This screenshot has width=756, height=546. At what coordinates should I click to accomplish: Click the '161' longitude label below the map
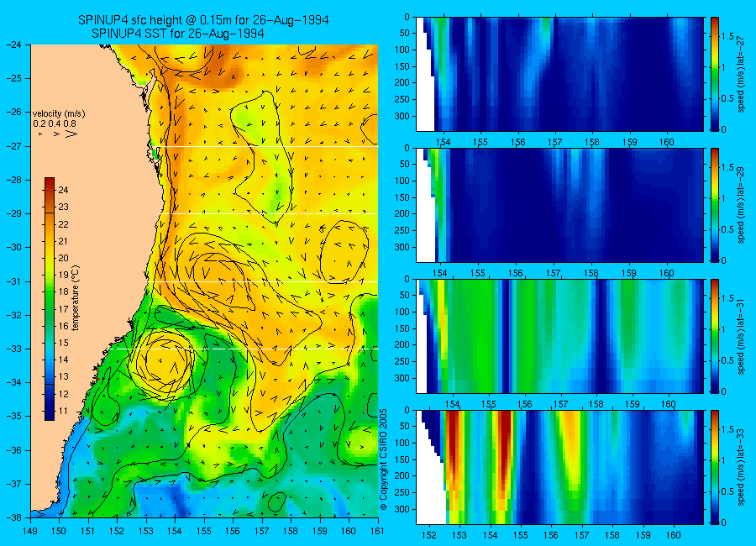pos(377,531)
